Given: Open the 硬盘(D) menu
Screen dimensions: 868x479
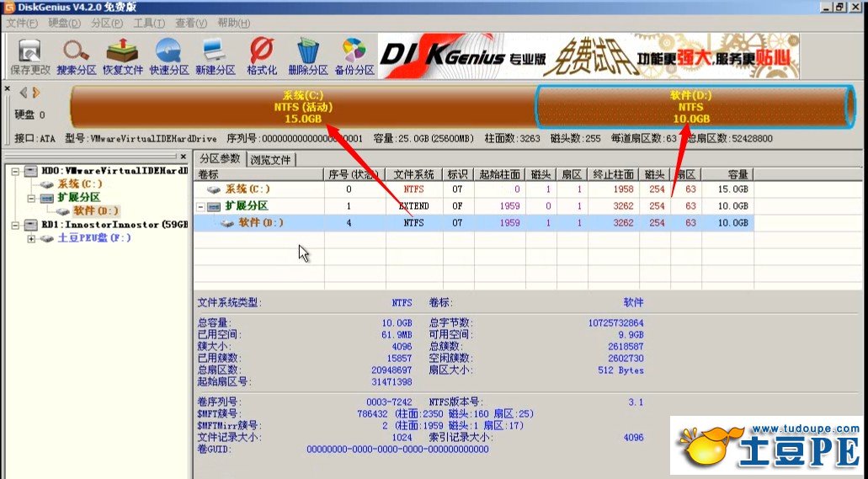Looking at the screenshot, I should pos(64,24).
